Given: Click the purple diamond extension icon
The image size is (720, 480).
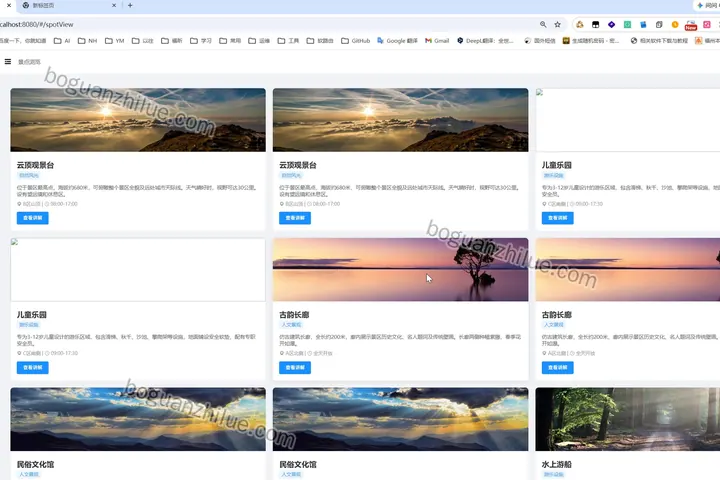Looking at the screenshot, I should pyautogui.click(x=612, y=24).
